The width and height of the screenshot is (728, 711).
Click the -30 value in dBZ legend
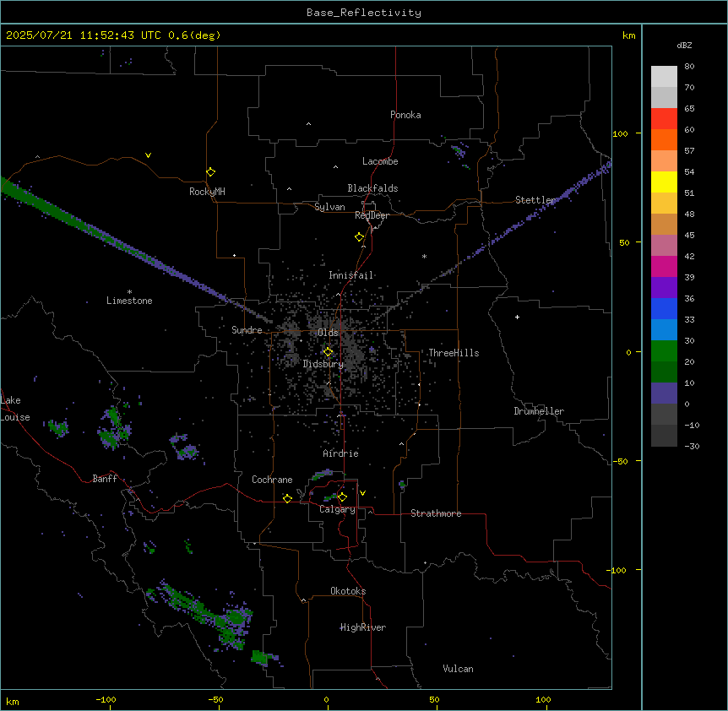tap(692, 447)
